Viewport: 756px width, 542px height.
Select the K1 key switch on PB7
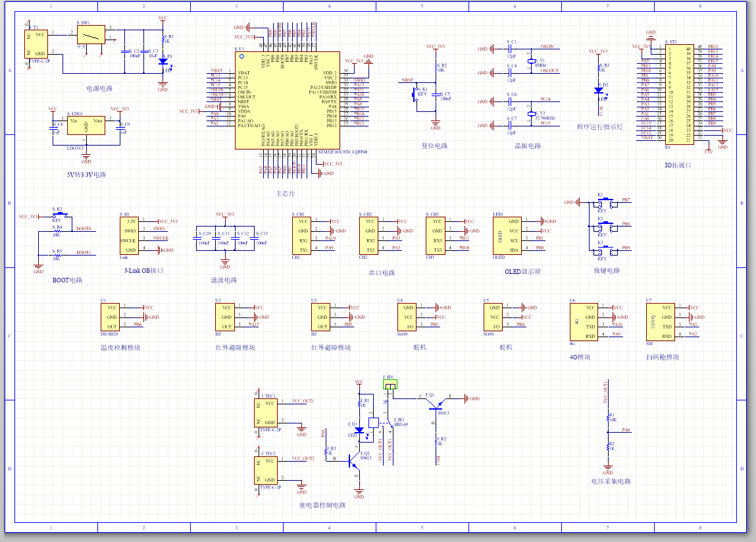(605, 203)
